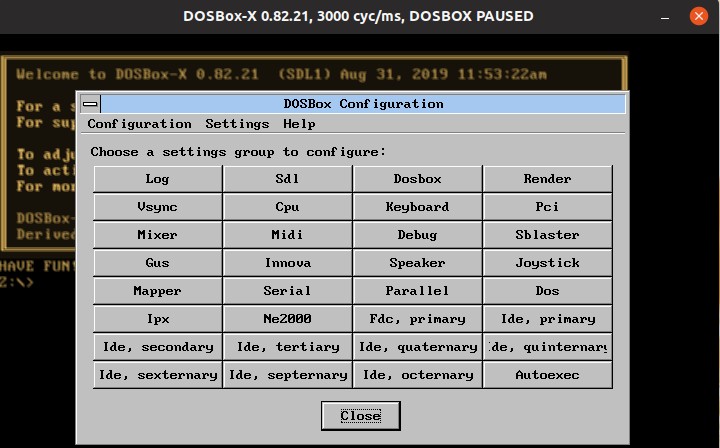Open the Settings menu
Image resolution: width=720 pixels, height=448 pixels.
click(237, 124)
